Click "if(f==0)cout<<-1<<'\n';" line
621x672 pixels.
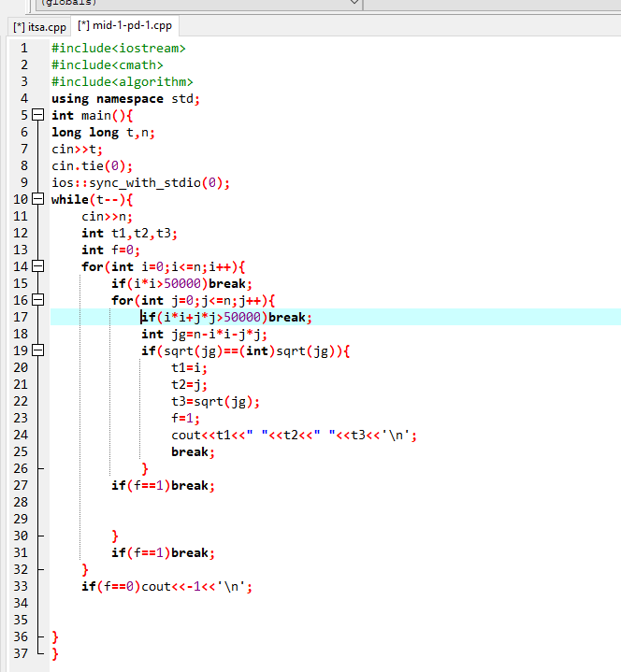[x=166, y=586]
